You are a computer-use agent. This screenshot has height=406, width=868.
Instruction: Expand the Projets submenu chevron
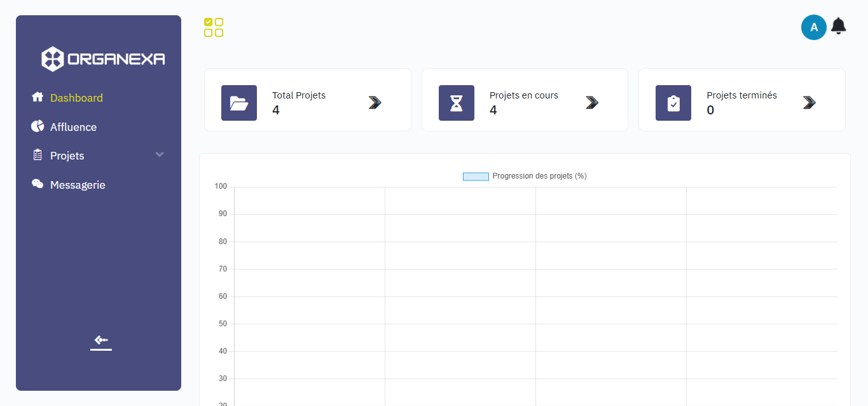[x=160, y=154]
